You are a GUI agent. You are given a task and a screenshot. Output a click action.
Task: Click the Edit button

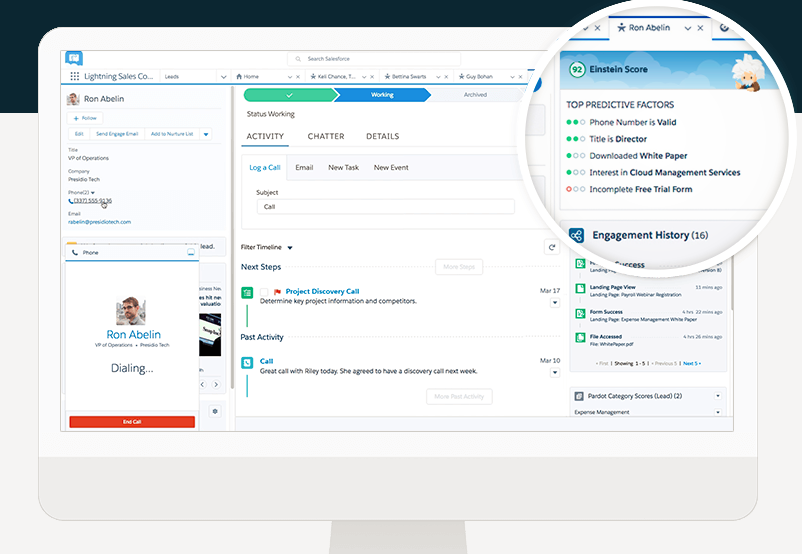point(79,134)
